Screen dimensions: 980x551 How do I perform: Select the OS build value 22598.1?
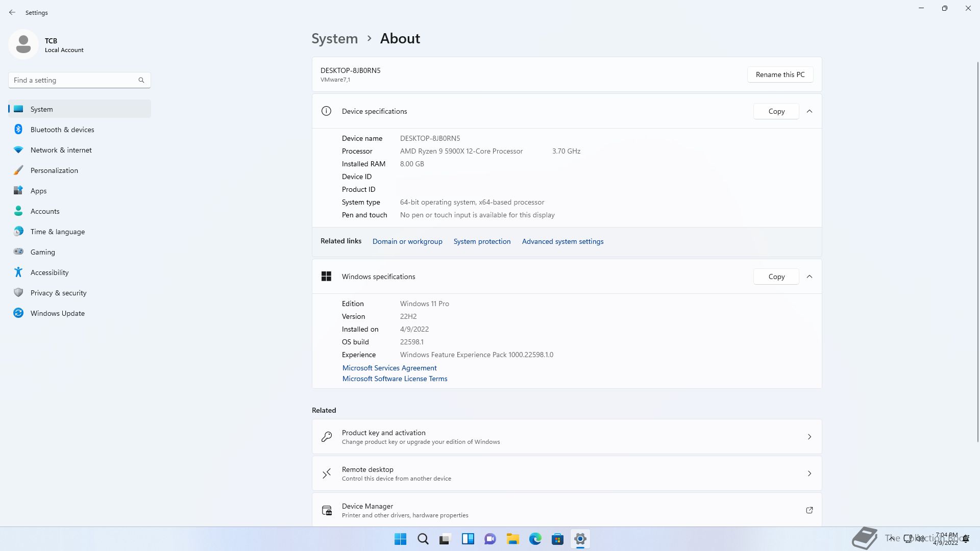pyautogui.click(x=412, y=342)
